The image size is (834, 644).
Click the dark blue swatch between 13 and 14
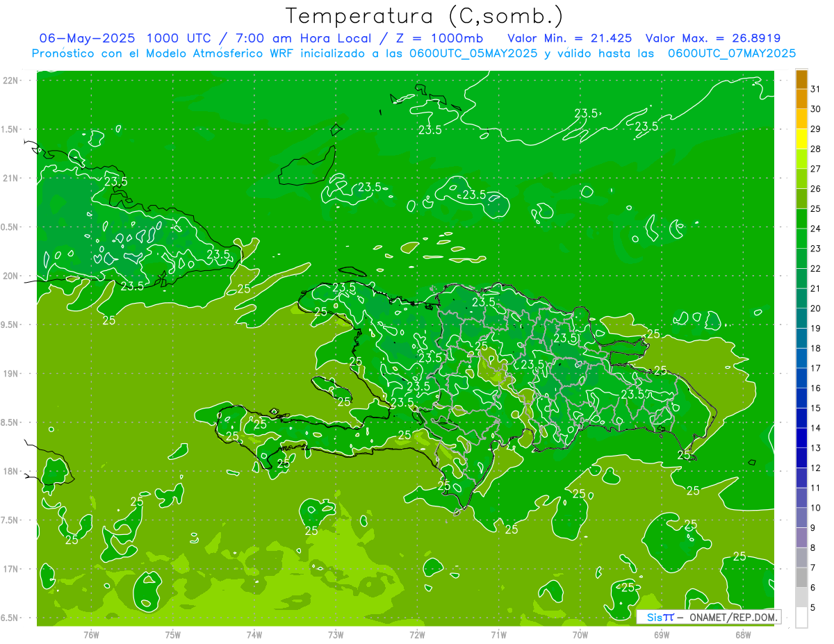pos(801,438)
